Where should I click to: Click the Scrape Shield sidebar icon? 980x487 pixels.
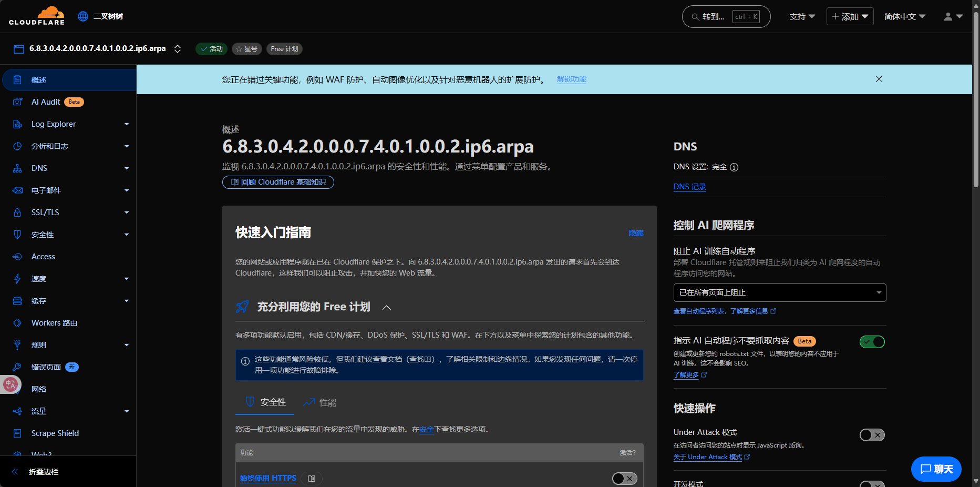[17, 433]
